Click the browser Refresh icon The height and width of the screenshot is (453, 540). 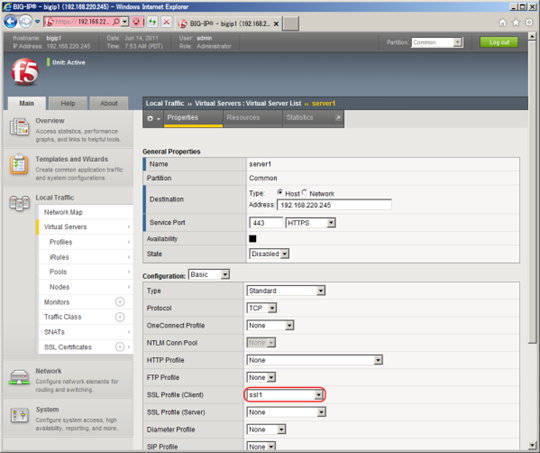tap(152, 22)
